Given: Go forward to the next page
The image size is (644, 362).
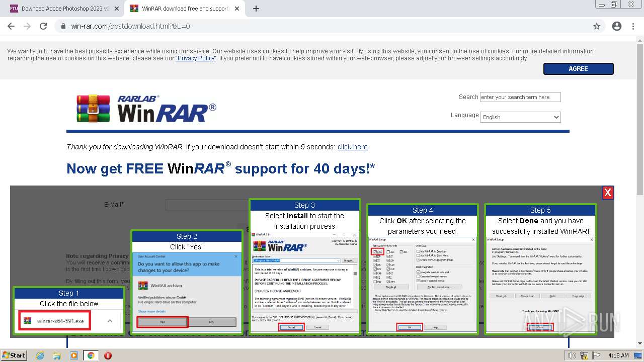Looking at the screenshot, I should pyautogui.click(x=27, y=26).
